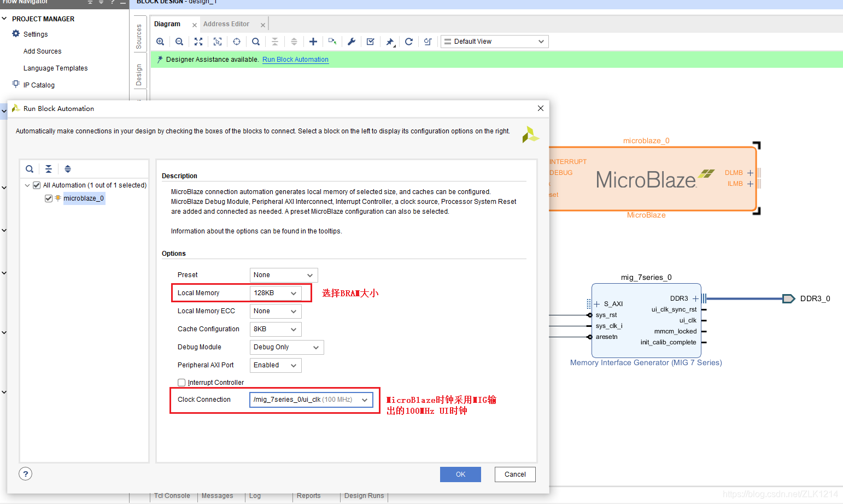Click OK in Run Block Automation
The height and width of the screenshot is (504, 843).
460,474
